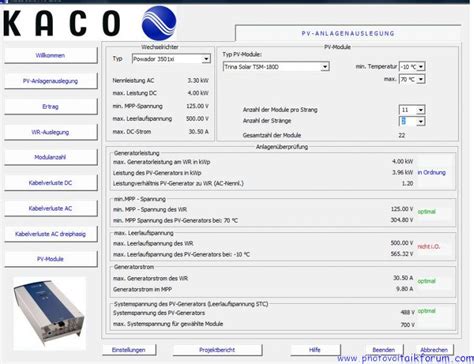The height and width of the screenshot is (364, 474).
Task: Open the Ertrag section
Action: [51, 107]
